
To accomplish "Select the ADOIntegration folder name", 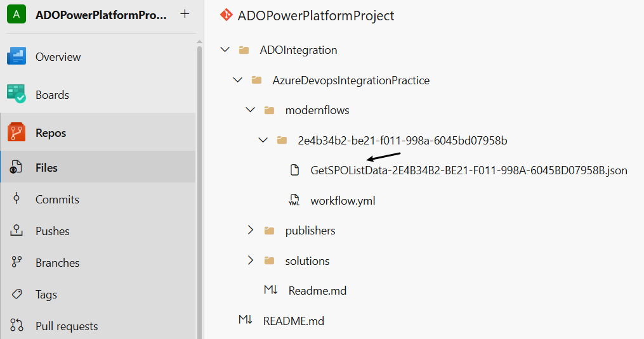I will tap(299, 50).
